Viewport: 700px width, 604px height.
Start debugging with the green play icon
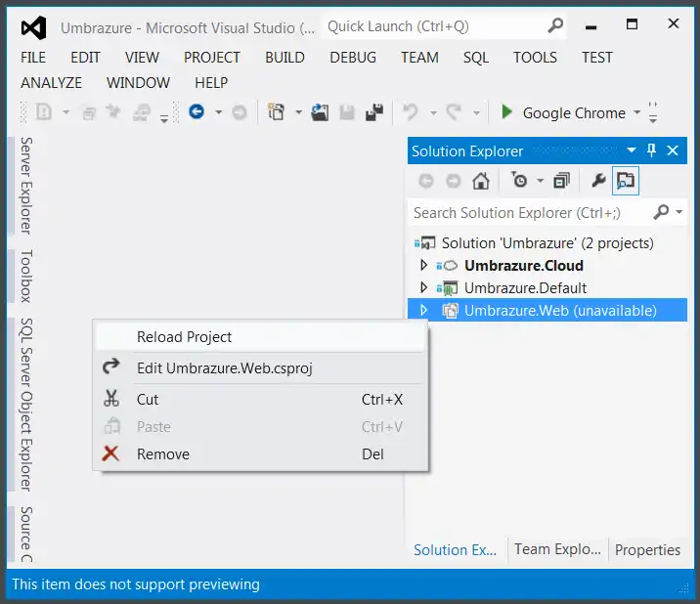coord(506,111)
